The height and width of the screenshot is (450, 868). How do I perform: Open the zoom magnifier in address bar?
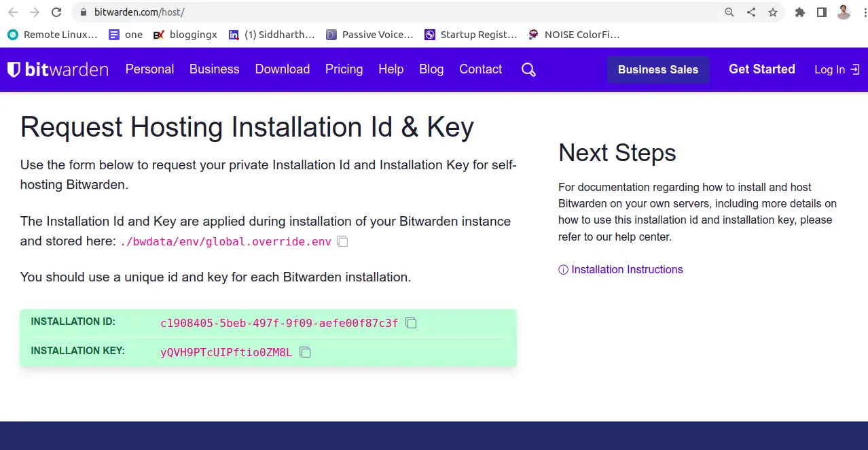click(x=729, y=12)
